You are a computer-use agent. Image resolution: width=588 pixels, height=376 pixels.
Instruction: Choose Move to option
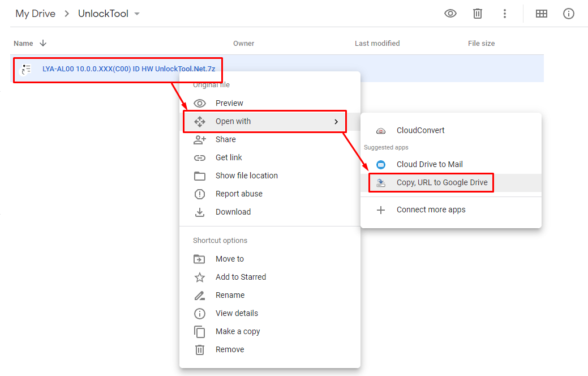(x=269, y=259)
